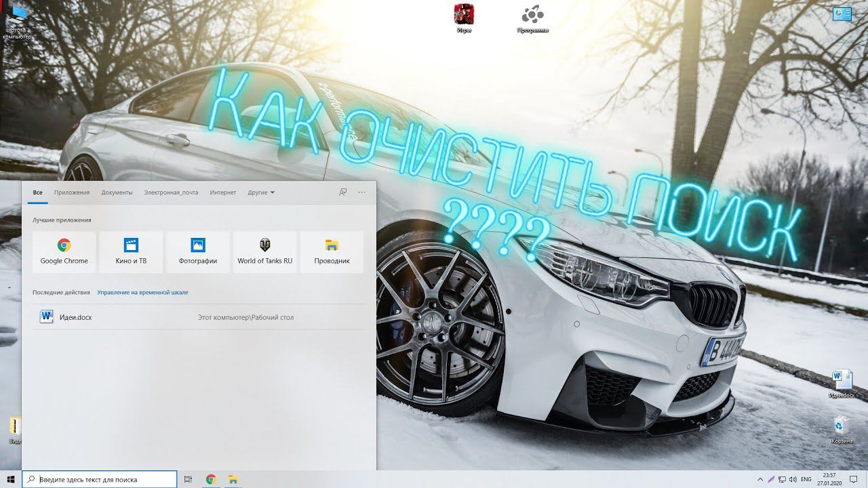The width and height of the screenshot is (868, 488).
Task: Focus the taskbar search input field
Action: coord(100,479)
